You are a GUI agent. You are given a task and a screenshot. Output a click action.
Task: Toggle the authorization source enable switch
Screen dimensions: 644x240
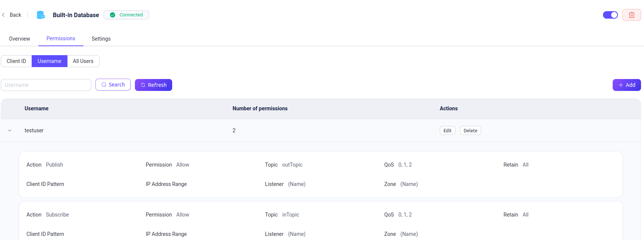pyautogui.click(x=610, y=15)
